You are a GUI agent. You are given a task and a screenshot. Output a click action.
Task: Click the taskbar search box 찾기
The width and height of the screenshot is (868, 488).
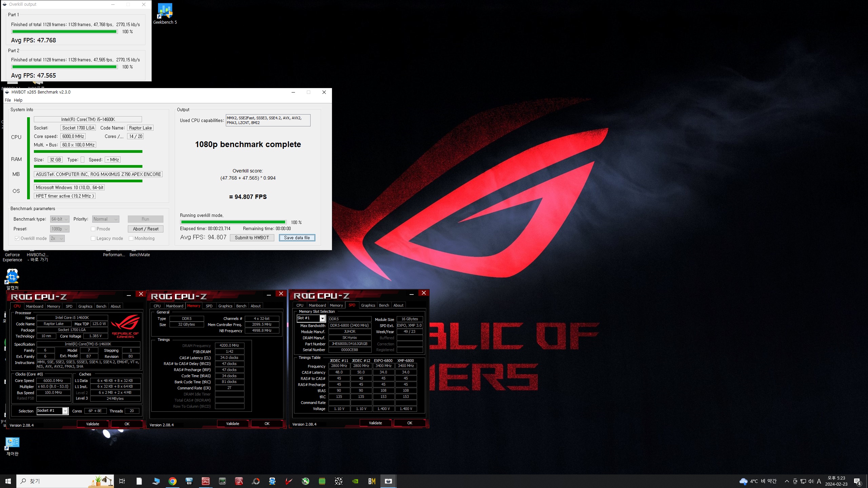point(65,481)
